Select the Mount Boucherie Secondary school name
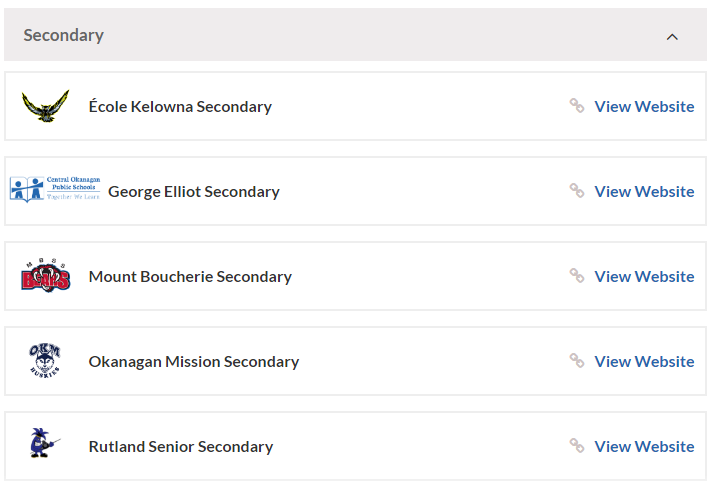Viewport: 713px width, 484px height. 190,276
